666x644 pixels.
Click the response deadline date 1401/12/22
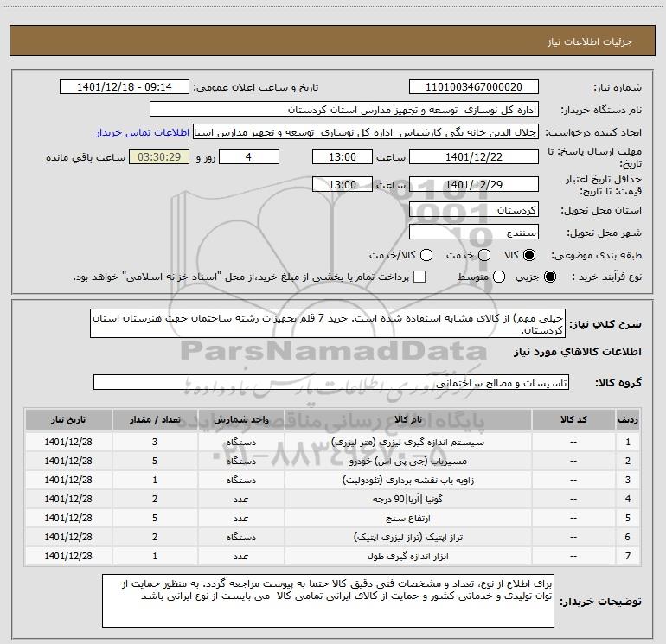point(474,156)
